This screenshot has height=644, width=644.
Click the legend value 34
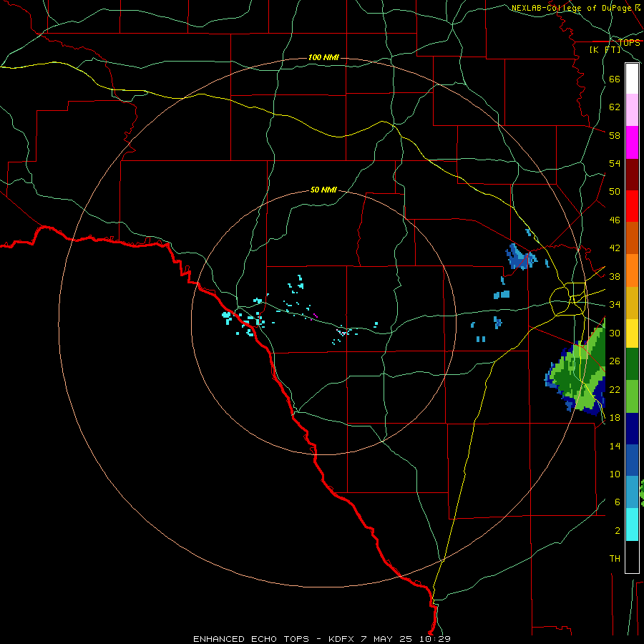[615, 305]
